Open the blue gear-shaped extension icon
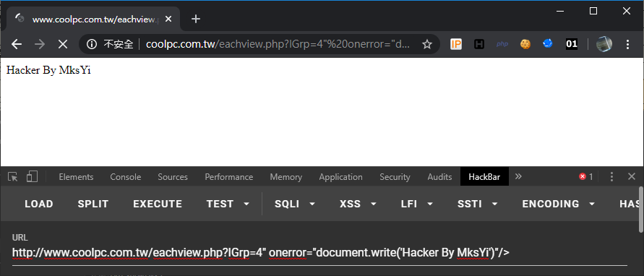The image size is (644, 276). 548,43
